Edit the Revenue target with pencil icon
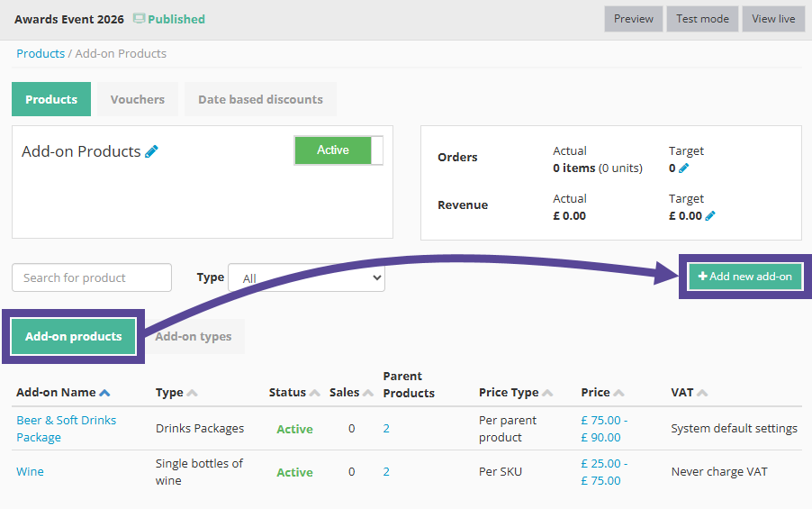This screenshot has height=509, width=812. coord(710,216)
